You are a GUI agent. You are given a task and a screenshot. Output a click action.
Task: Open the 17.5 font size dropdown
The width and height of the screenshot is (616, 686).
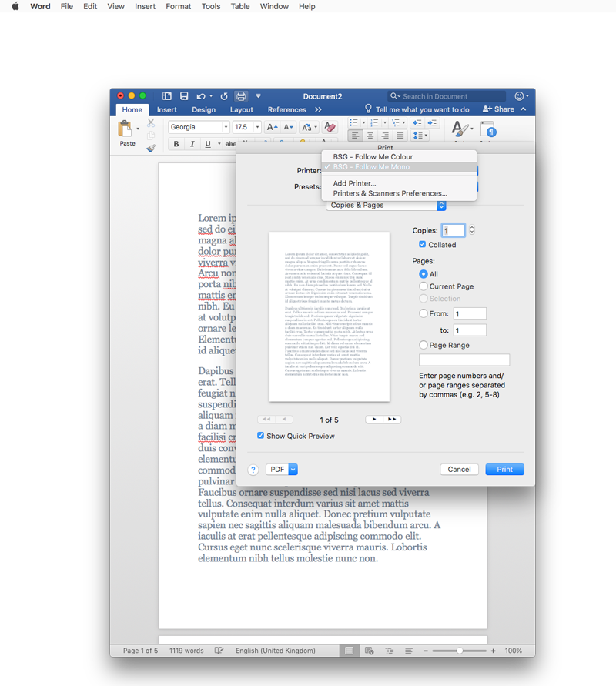(257, 127)
